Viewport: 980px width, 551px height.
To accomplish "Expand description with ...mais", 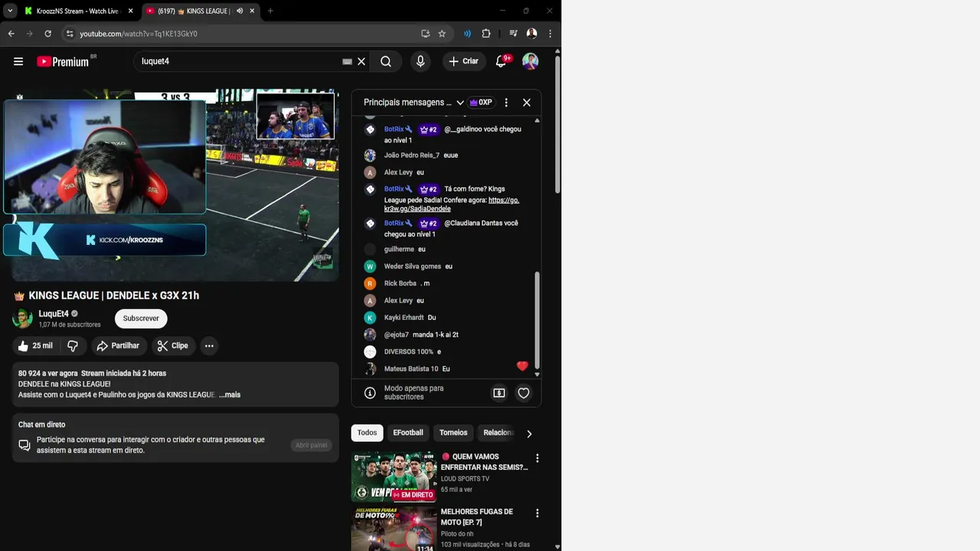I will 230,395.
